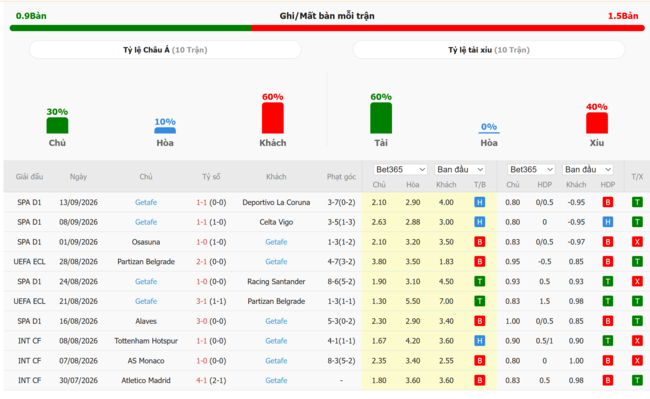Click red B T/B badge in Atletico Madrid row
This screenshot has height=399, width=650.
tap(480, 380)
